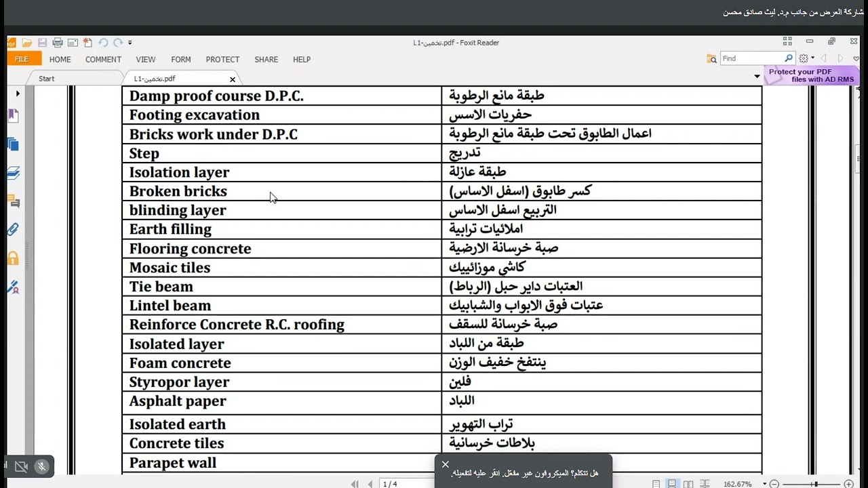Open the Digital signatures panel icon
The height and width of the screenshot is (488, 868).
[x=13, y=287]
